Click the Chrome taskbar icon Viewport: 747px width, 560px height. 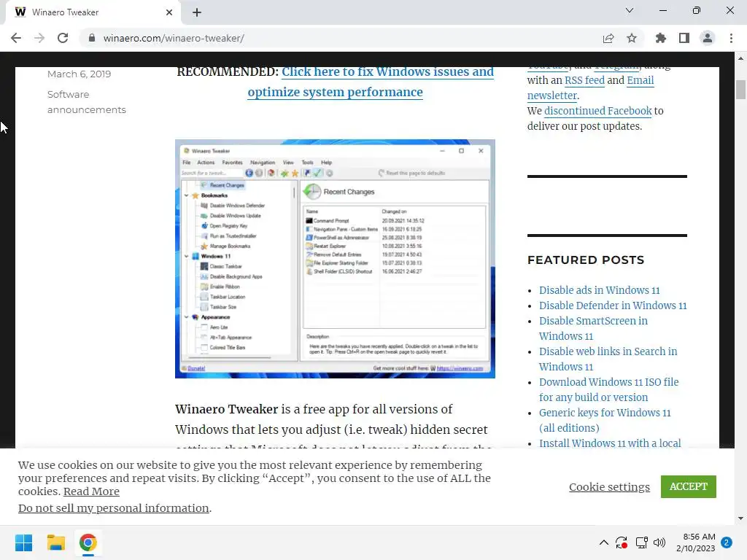coord(88,542)
